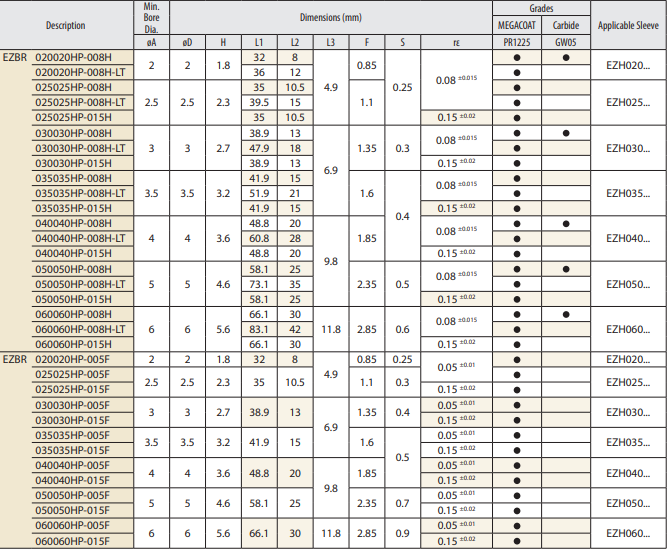Select row 020020HP-008H description
This screenshot has width=669, height=551.
point(73,58)
